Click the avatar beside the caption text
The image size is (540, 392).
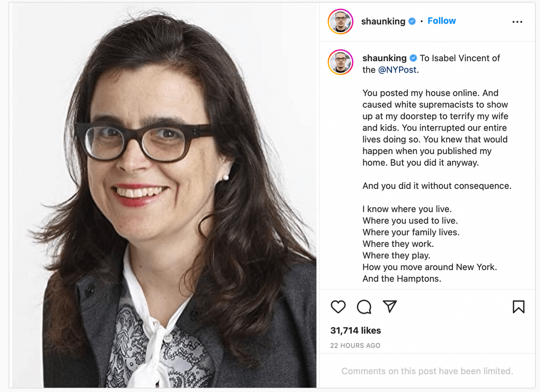[x=341, y=62]
